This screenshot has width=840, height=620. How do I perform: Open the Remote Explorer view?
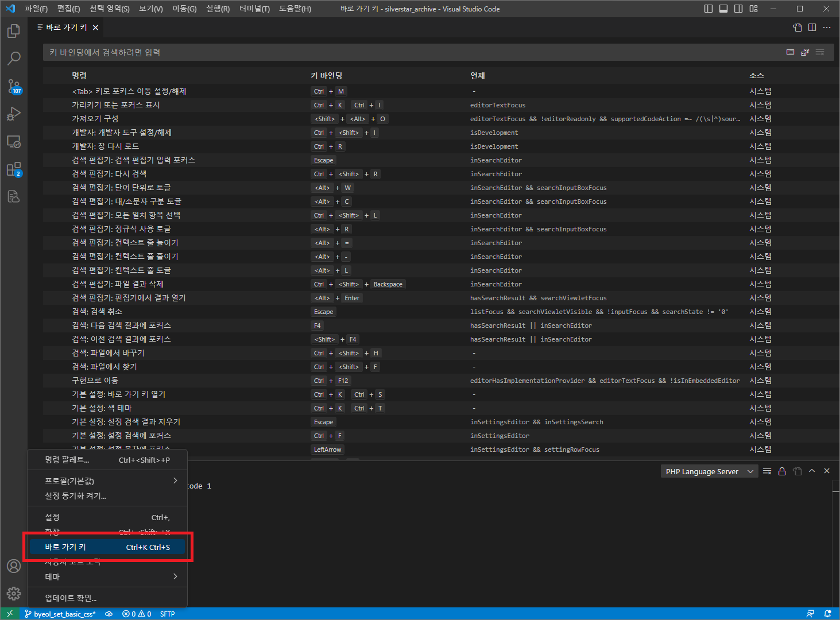pos(14,141)
